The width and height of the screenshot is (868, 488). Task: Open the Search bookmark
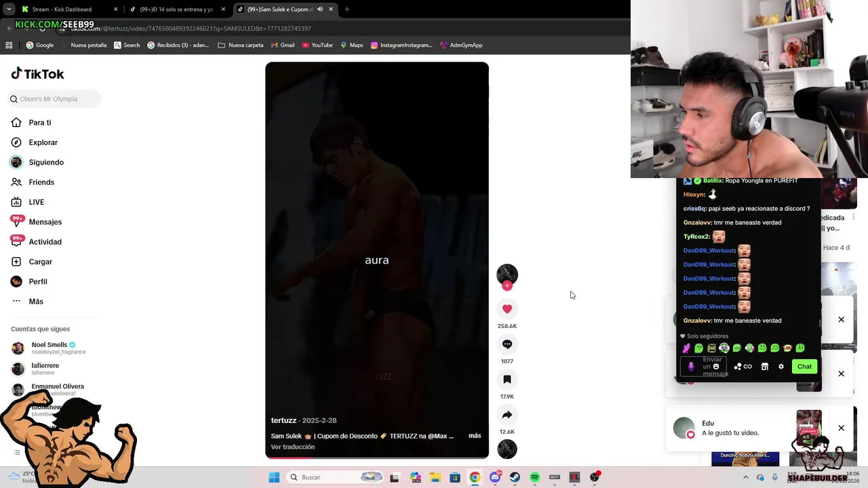tap(127, 45)
